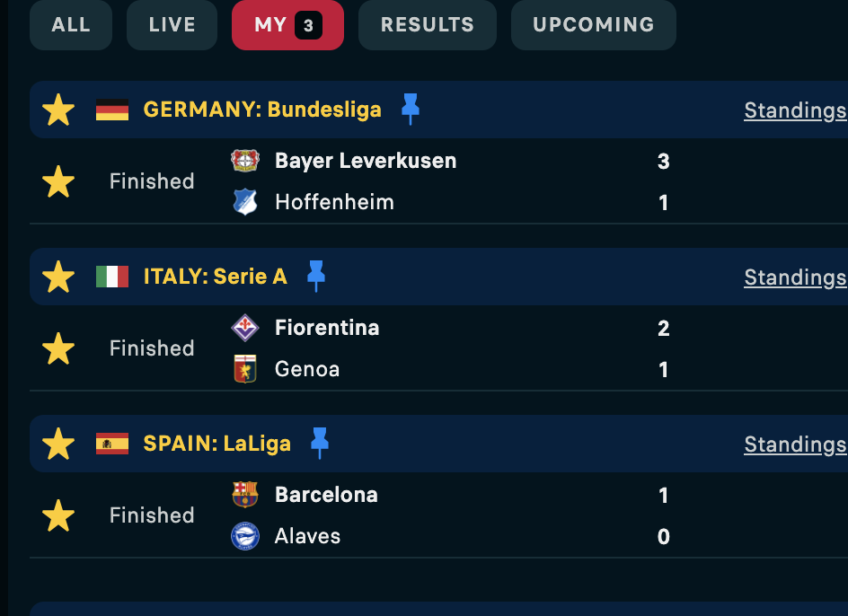
Task: Click the Alaves club crest
Action: [x=245, y=536]
